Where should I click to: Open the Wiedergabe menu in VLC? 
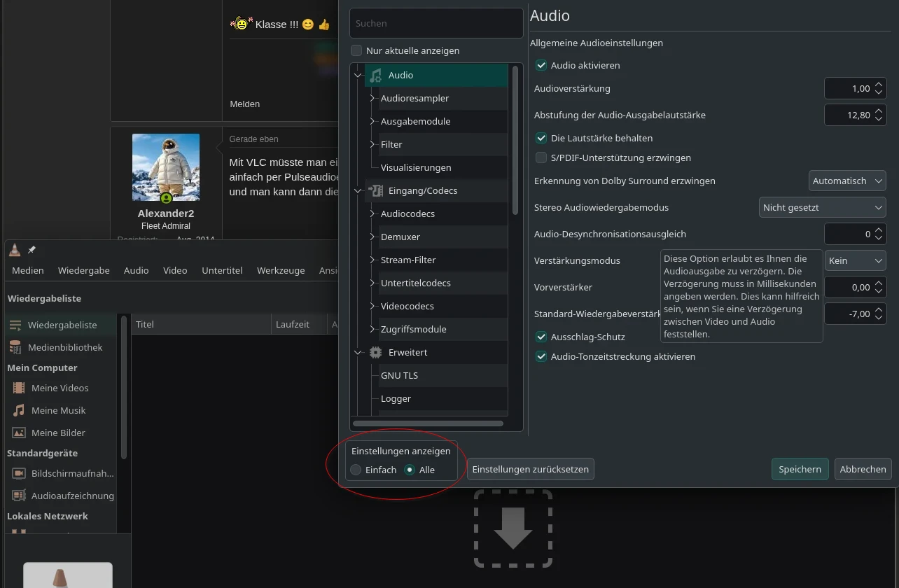[84, 270]
